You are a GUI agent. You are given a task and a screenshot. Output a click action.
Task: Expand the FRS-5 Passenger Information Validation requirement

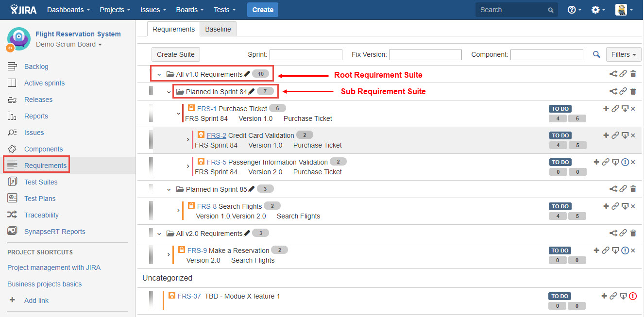[188, 167]
